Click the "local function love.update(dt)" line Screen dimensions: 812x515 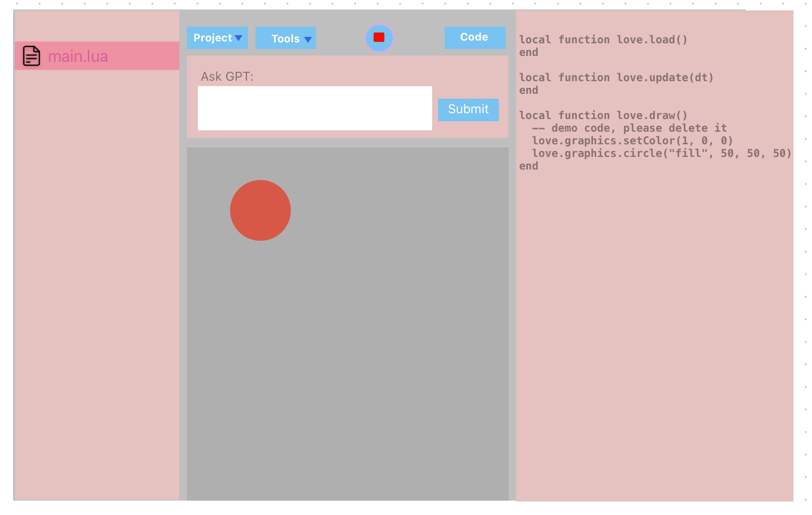(616, 78)
